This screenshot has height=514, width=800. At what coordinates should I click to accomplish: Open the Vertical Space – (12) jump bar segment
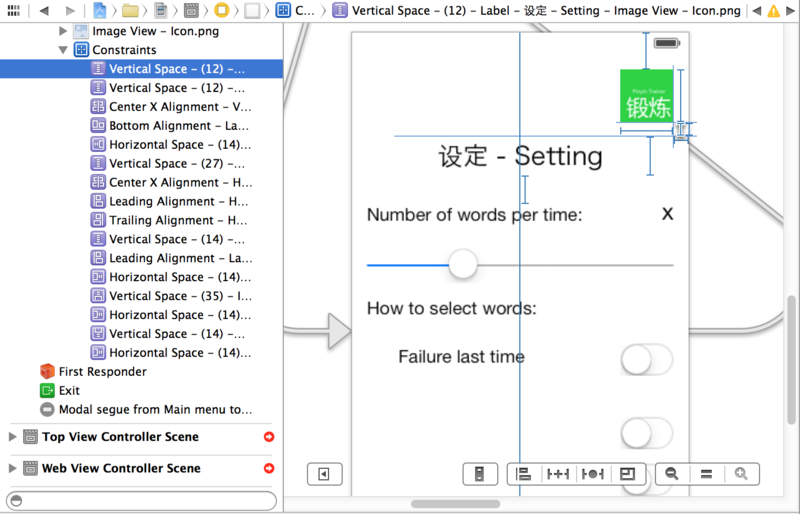point(536,10)
